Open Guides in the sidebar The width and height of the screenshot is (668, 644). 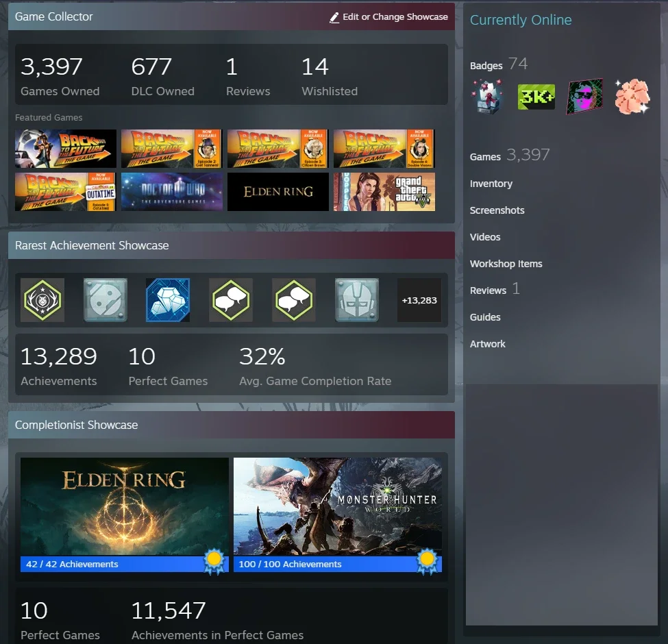click(x=485, y=317)
